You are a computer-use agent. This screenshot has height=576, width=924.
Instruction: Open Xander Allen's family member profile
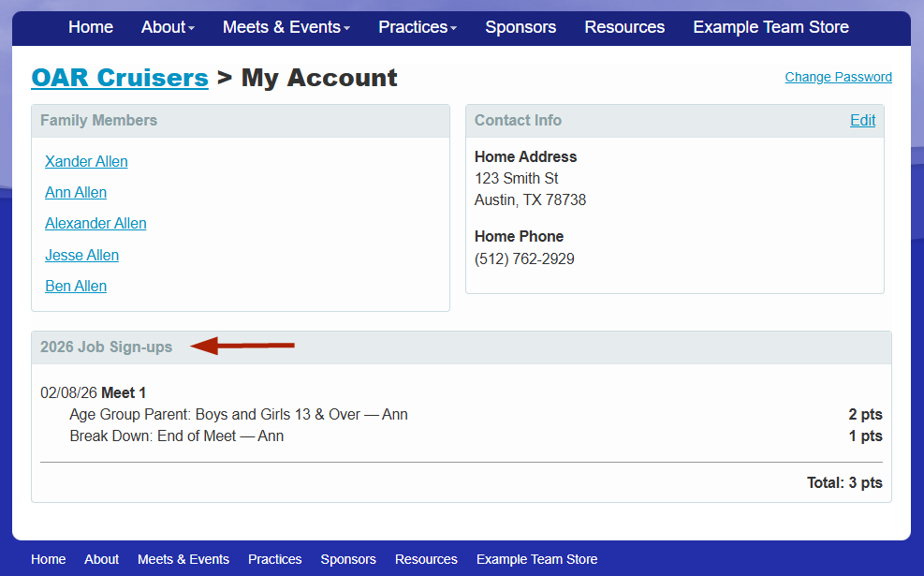(85, 161)
